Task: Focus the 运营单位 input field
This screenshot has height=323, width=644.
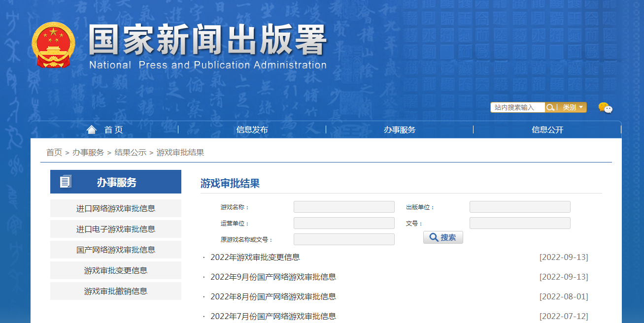Action: (344, 223)
